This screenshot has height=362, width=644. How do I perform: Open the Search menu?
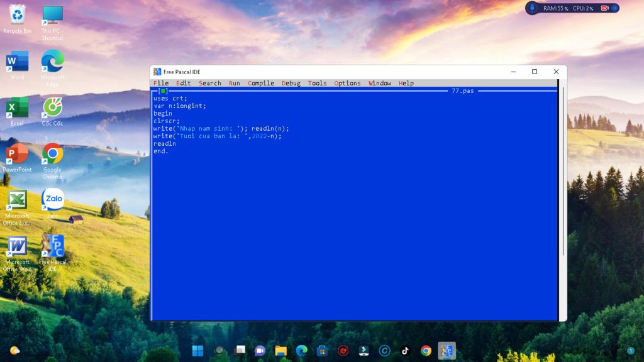pyautogui.click(x=210, y=83)
